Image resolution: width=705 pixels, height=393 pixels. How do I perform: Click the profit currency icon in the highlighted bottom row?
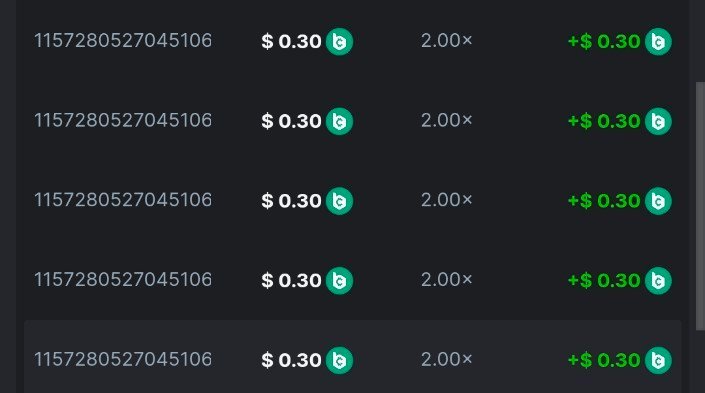(x=658, y=360)
